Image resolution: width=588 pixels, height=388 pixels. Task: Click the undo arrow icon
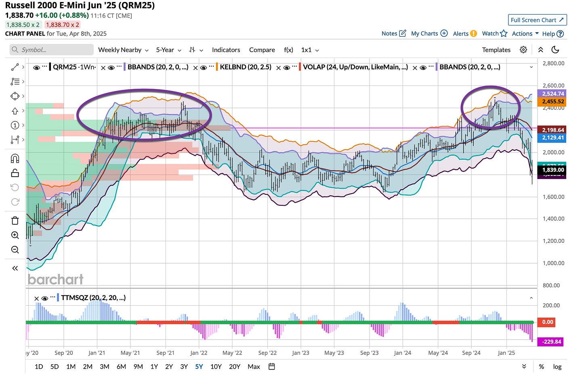coord(15,188)
